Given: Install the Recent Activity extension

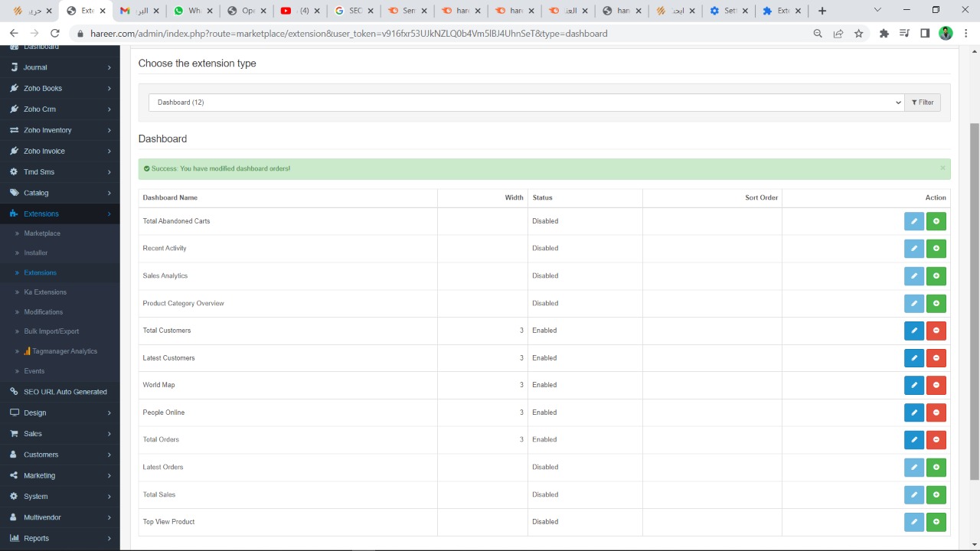Looking at the screenshot, I should [x=936, y=249].
